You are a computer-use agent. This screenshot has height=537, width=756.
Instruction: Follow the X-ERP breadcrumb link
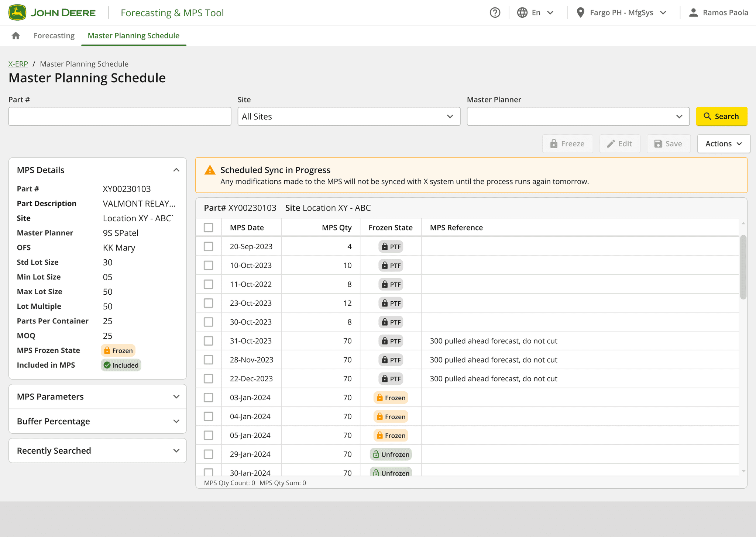pos(18,64)
